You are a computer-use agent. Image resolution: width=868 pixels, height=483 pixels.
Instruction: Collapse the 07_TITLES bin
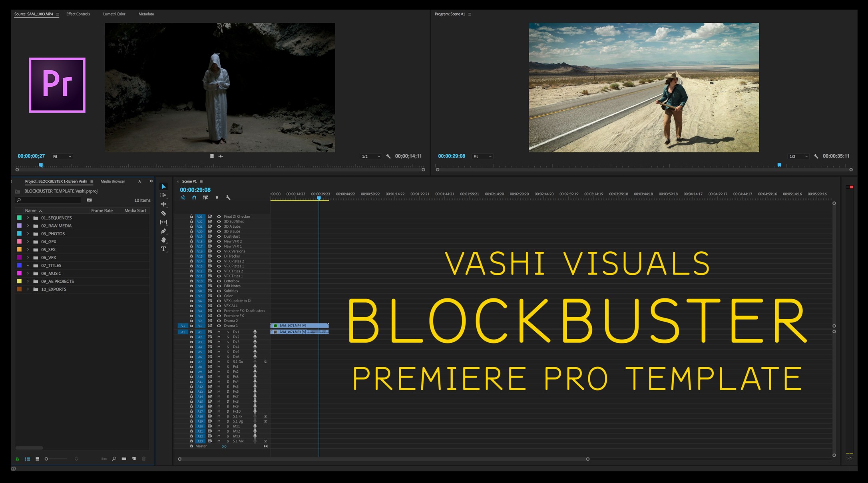tap(28, 265)
